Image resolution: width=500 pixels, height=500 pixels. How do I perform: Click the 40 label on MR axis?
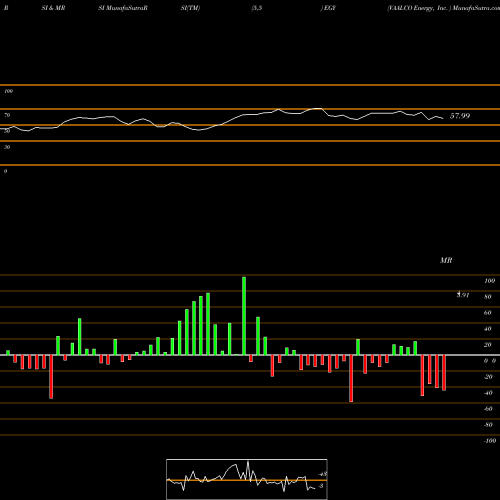(488, 329)
